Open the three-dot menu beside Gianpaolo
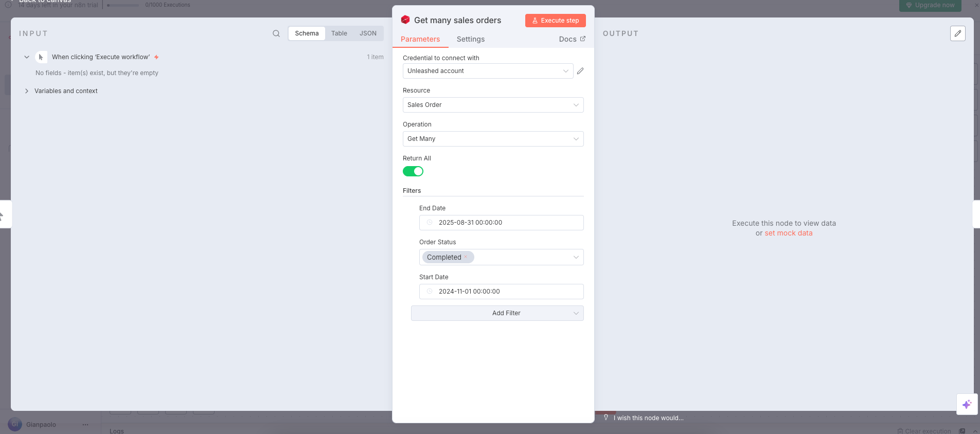This screenshot has height=434, width=980. pos(85,425)
